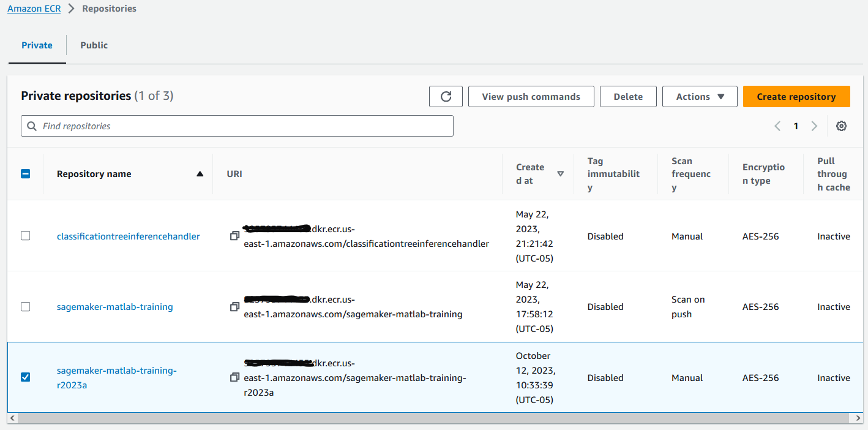Open sagemaker-matlab-training repository link
Viewport: 868px width, 430px height.
115,306
